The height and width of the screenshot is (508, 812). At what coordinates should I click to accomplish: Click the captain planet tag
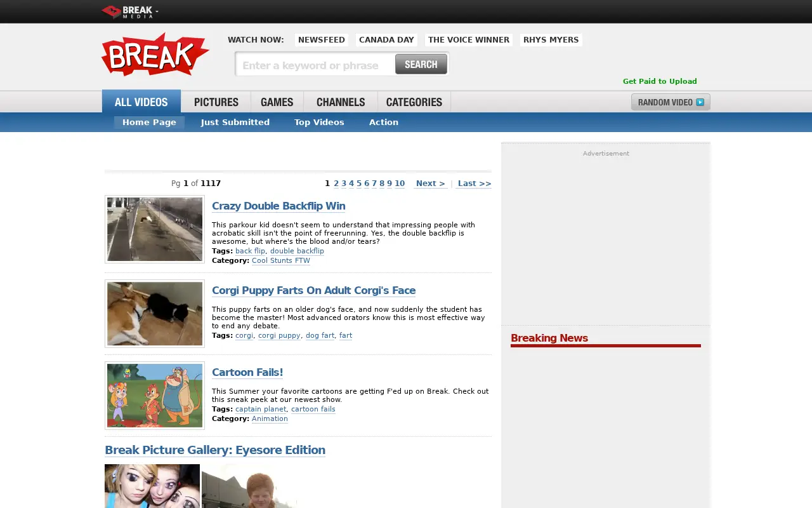(x=261, y=410)
